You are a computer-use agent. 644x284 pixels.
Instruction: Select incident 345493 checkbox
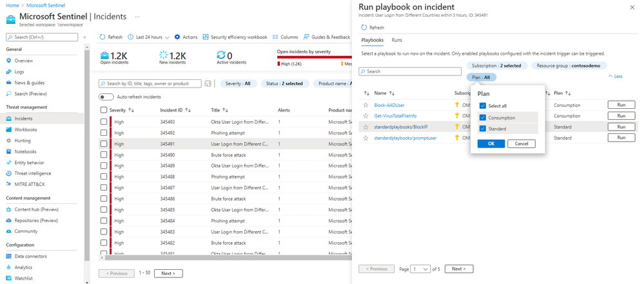pos(104,122)
